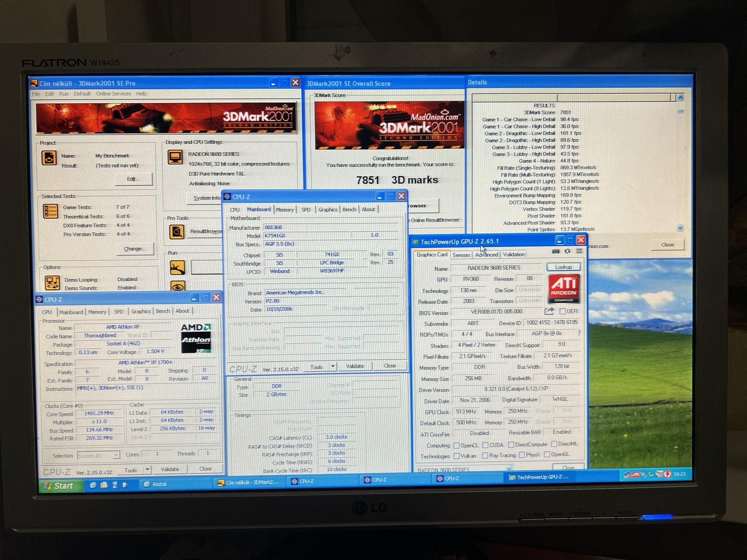Image resolution: width=747 pixels, height=560 pixels.
Task: Click the AMD Athlon XP logo in CPU-Z
Action: (x=196, y=338)
